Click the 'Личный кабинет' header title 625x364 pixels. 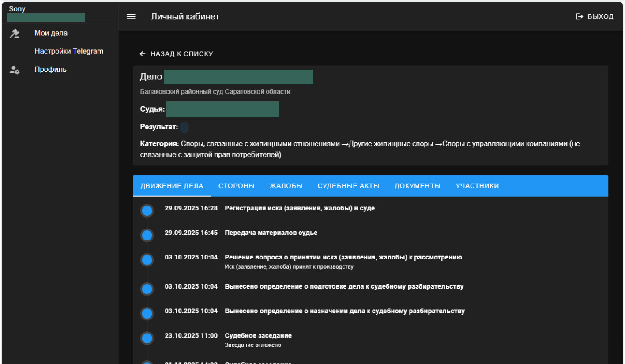coord(185,16)
